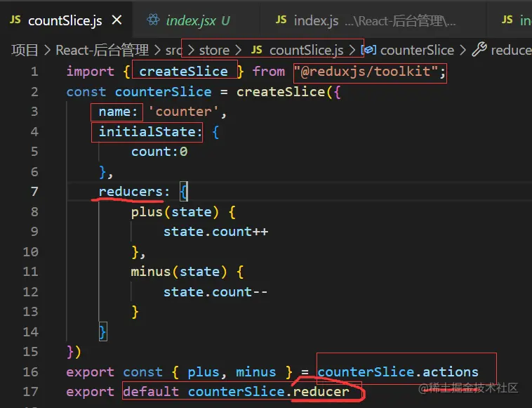Click the highlighted closing brace on line 14
The image size is (532, 408).
(102, 331)
